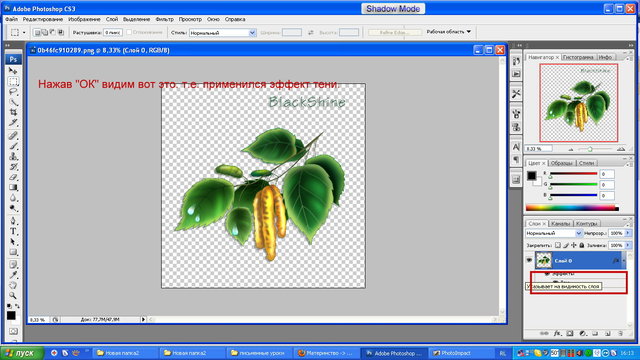Viewport: 640px width, 360px height.
Task: Select the History Brush tool
Action: pyautogui.click(x=13, y=167)
